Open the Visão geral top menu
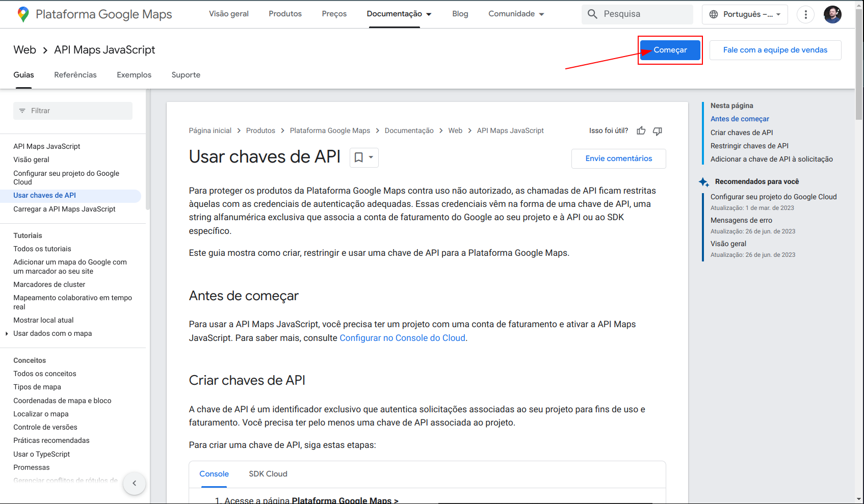 coord(229,14)
